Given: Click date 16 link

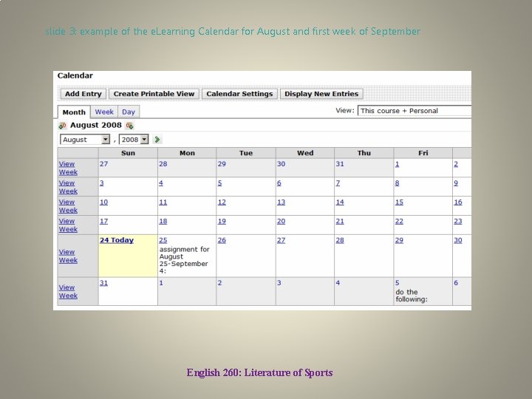Looking at the screenshot, I should [x=458, y=202].
